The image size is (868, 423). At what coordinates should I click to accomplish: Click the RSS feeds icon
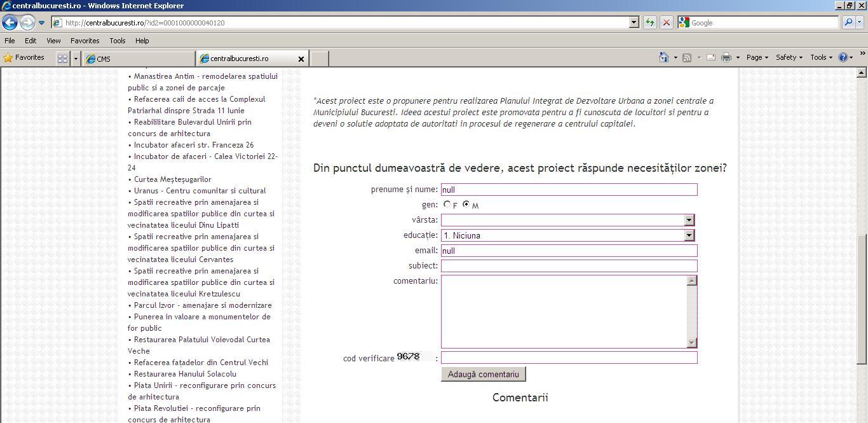[x=687, y=57]
